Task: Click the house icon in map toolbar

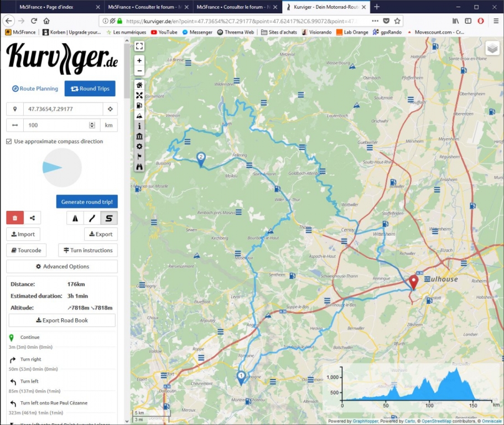Action: pos(139,85)
